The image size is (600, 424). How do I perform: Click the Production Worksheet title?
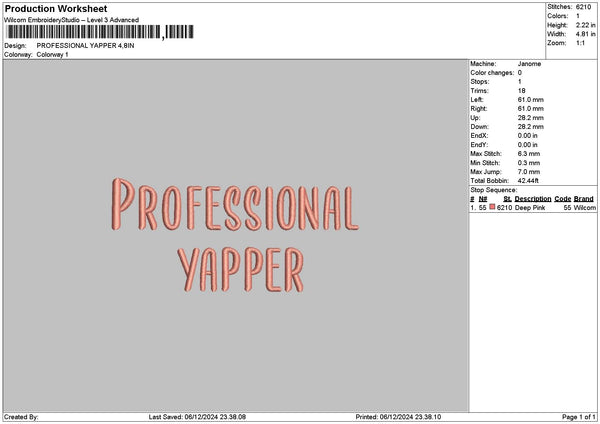56,8
